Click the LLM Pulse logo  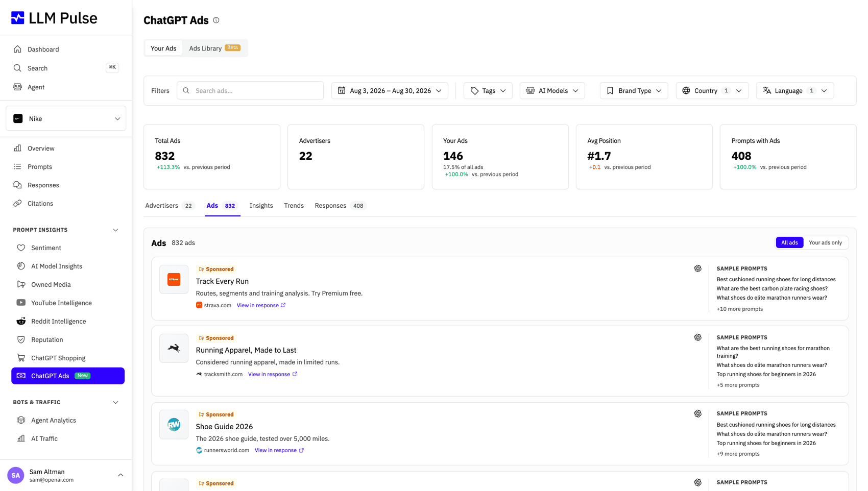click(54, 18)
